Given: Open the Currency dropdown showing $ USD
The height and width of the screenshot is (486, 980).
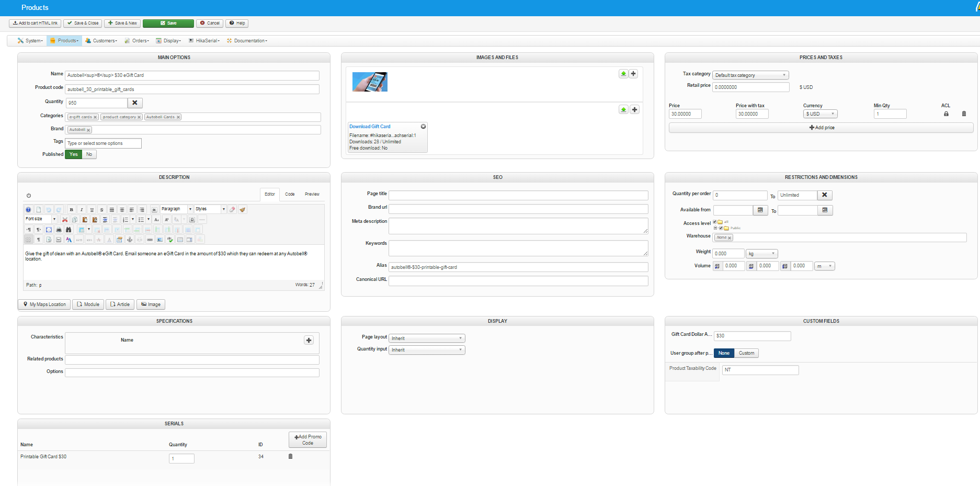Looking at the screenshot, I should (821, 114).
